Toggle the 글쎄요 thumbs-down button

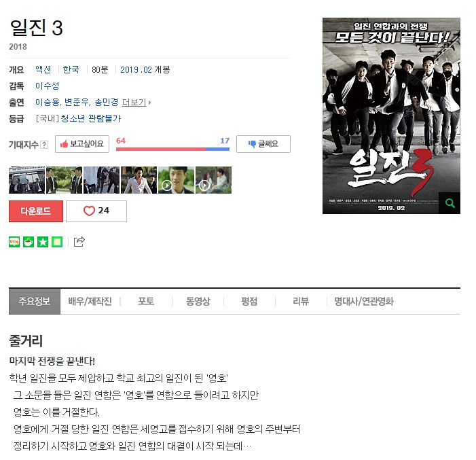263,144
